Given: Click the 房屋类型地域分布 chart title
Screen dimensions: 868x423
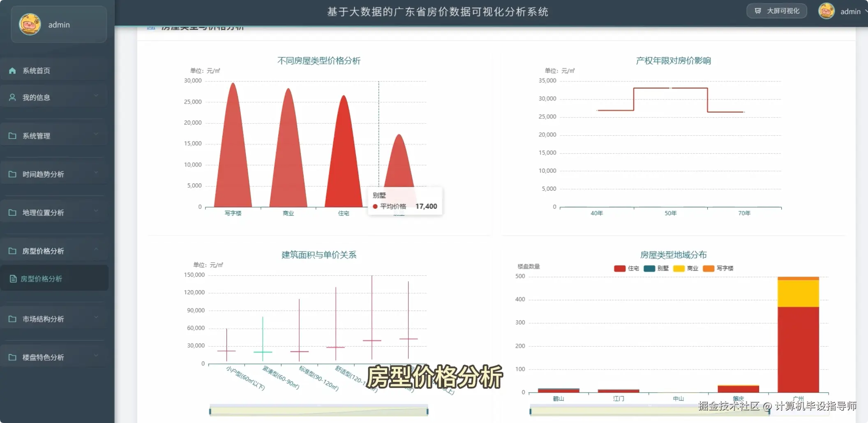Looking at the screenshot, I should tap(673, 255).
